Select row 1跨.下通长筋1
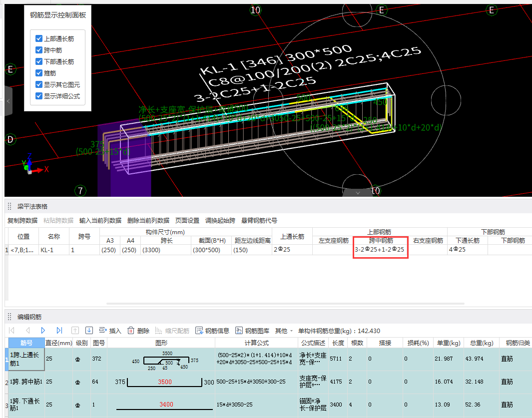The width and height of the screenshot is (532, 418). [26, 405]
